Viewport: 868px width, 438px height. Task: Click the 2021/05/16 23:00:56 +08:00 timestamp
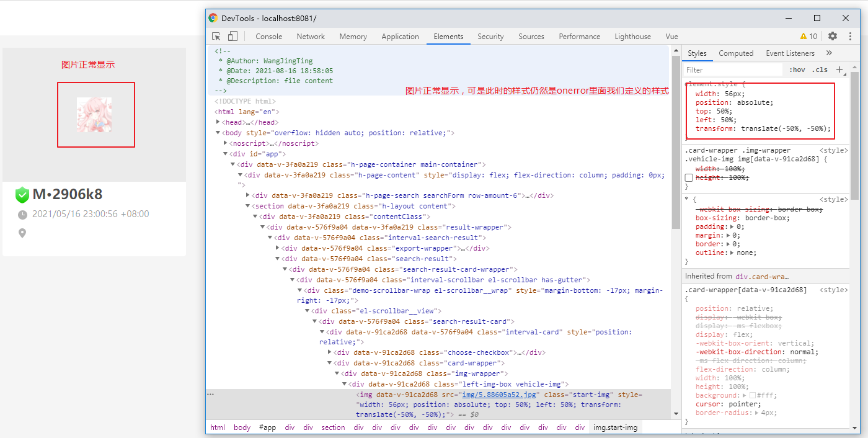coord(91,215)
